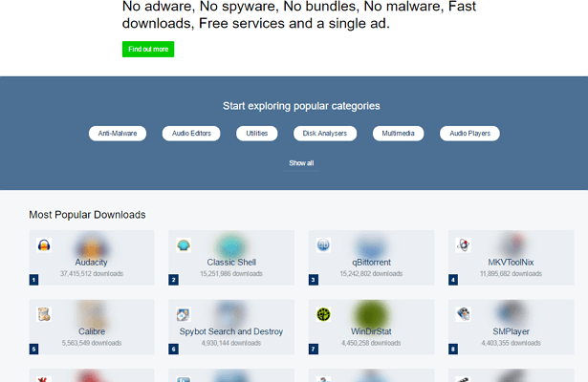The height and width of the screenshot is (382, 588).
Task: Click the Start exploring popular categories heading
Action: 301,106
